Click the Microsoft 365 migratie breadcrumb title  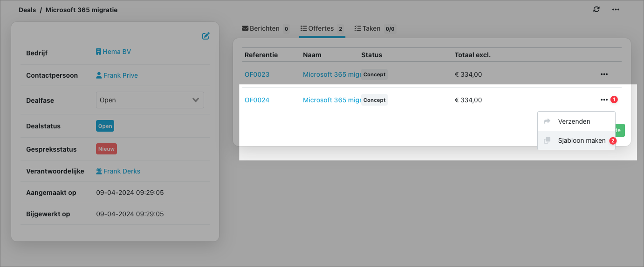(82, 10)
